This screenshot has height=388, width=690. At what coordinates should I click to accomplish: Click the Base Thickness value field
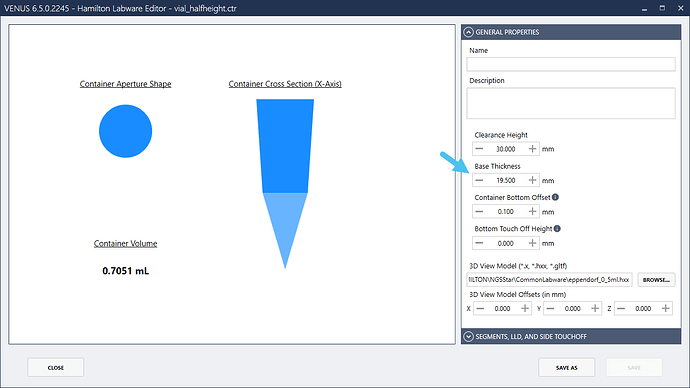pos(506,180)
